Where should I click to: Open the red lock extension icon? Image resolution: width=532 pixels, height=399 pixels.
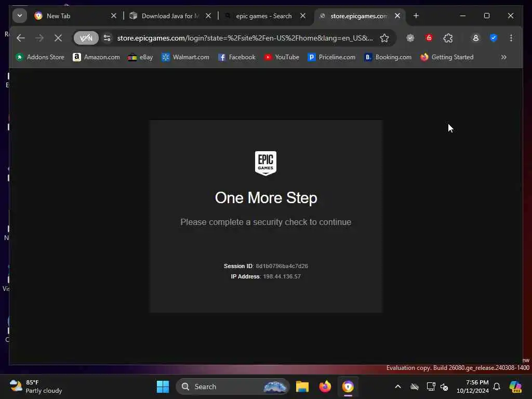(x=429, y=38)
